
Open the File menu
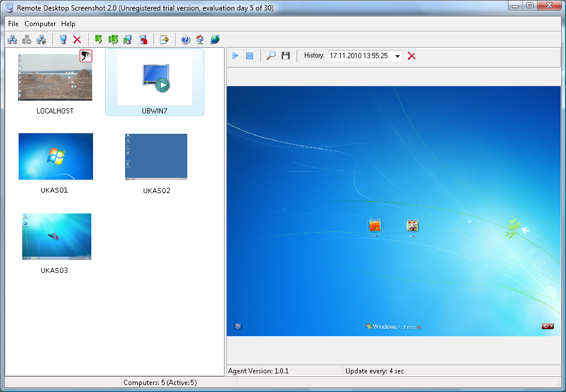[13, 24]
